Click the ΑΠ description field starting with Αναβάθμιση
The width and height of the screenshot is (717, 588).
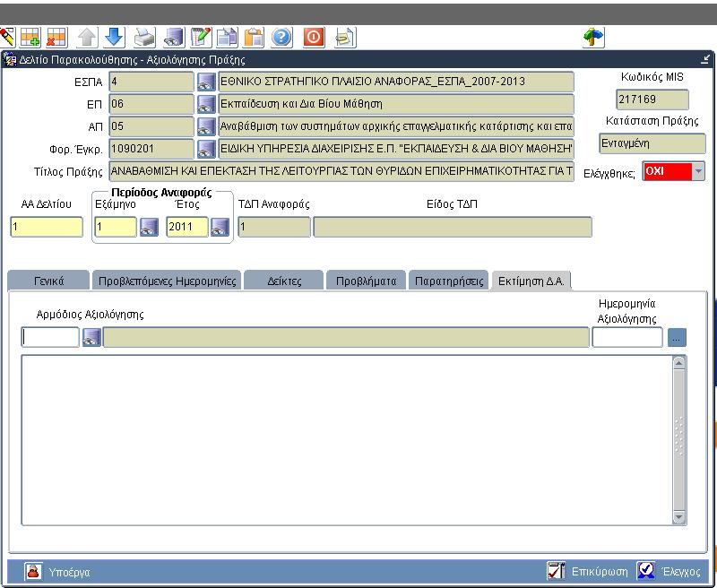[x=396, y=126]
